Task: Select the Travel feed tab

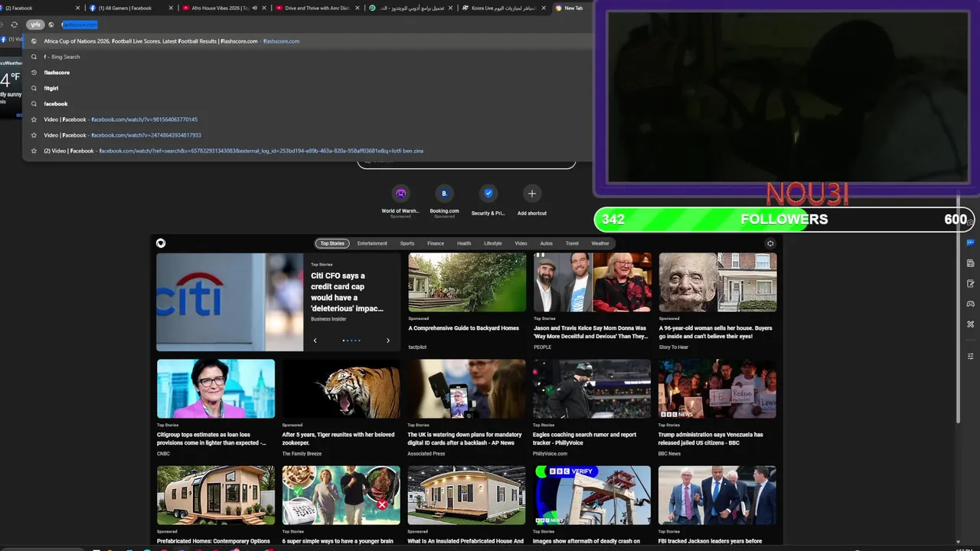Action: point(572,243)
